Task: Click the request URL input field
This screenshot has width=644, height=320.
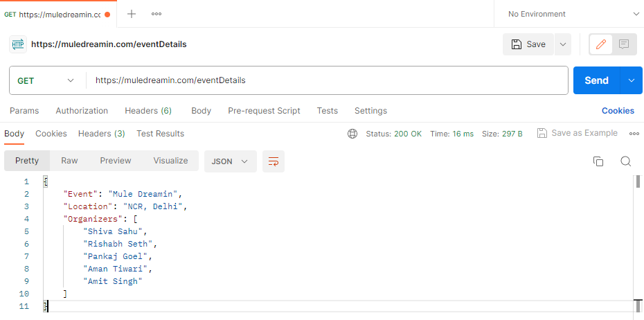Action: click(325, 80)
